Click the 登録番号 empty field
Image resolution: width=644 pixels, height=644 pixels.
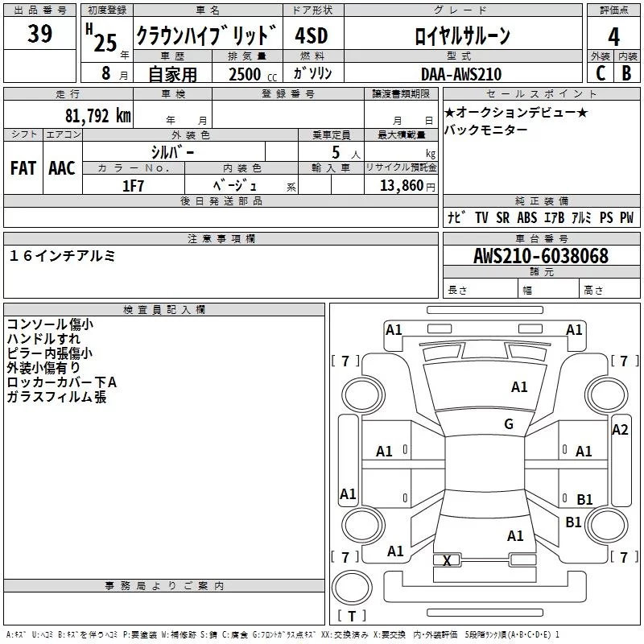point(288,114)
